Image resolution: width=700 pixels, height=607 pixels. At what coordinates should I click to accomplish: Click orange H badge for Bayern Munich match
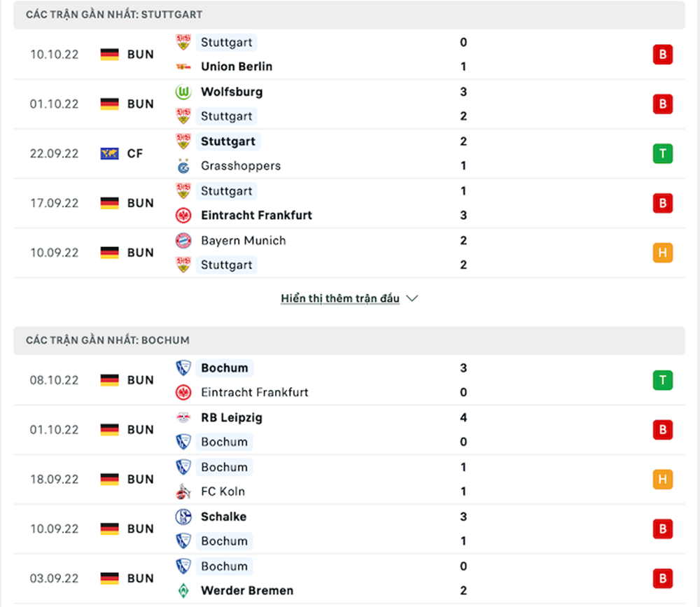662,253
